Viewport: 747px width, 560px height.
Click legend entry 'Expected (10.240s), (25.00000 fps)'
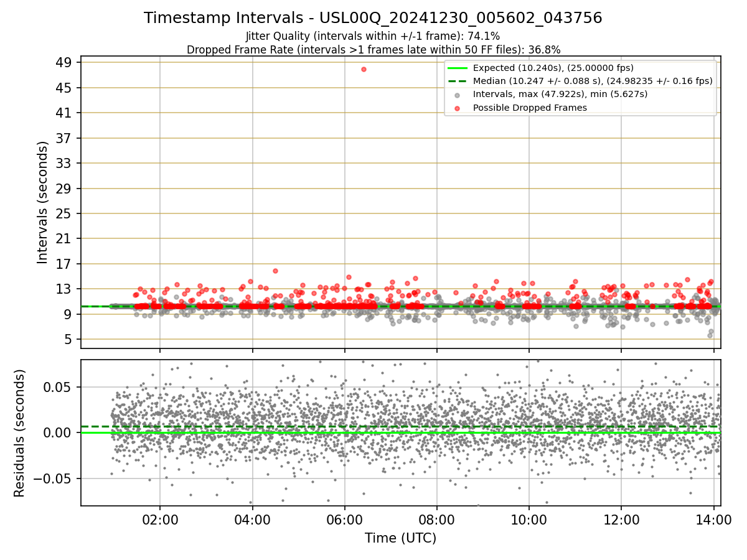point(553,68)
